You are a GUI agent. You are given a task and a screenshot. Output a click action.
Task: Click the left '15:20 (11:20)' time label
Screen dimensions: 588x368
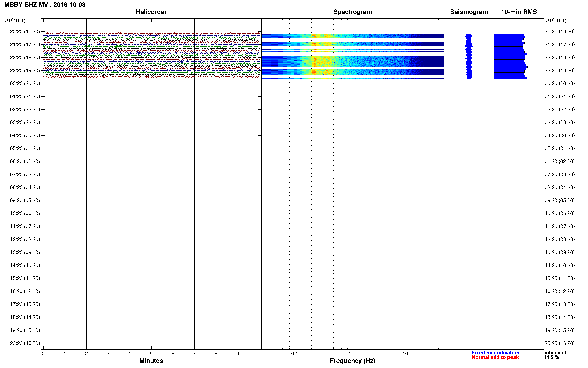(25, 278)
